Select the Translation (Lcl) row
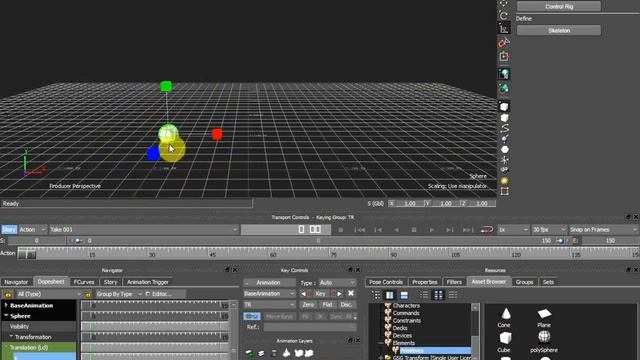Image resolution: width=640 pixels, height=360 pixels. (39, 347)
